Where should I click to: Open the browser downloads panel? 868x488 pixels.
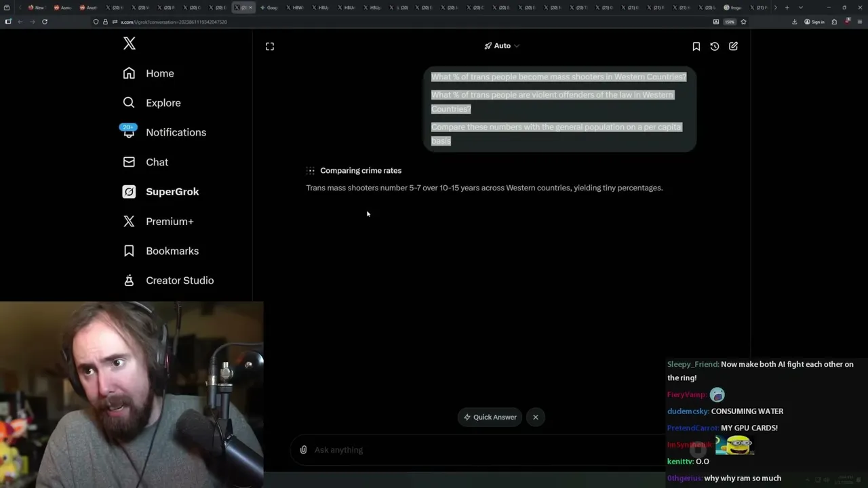[x=795, y=22]
